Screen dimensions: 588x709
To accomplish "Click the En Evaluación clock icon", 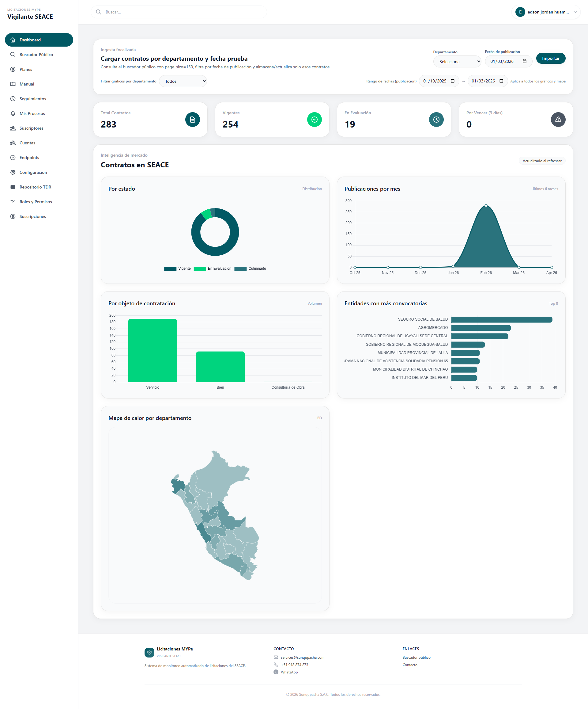I will point(436,120).
